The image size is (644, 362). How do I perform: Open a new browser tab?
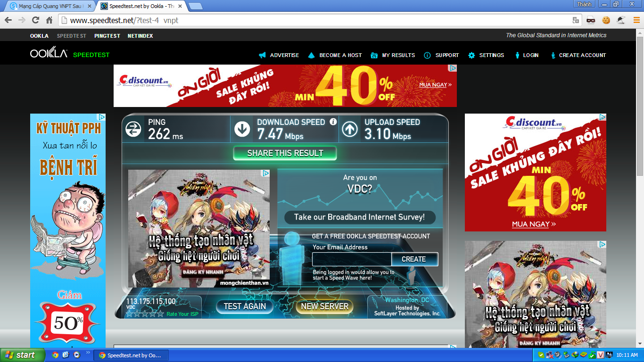click(195, 6)
